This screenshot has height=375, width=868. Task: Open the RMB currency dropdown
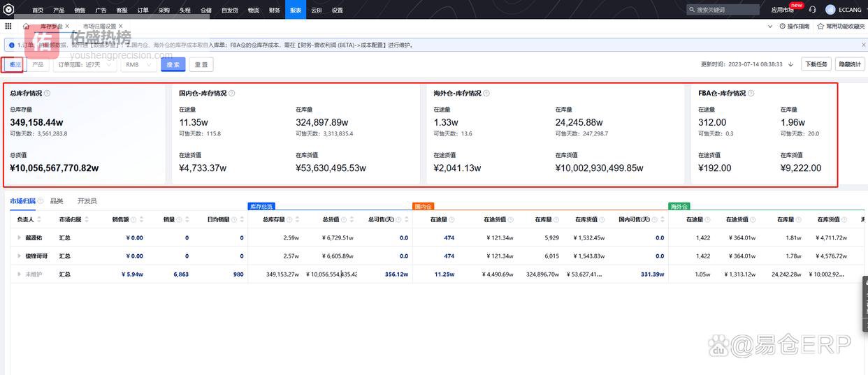tap(138, 64)
